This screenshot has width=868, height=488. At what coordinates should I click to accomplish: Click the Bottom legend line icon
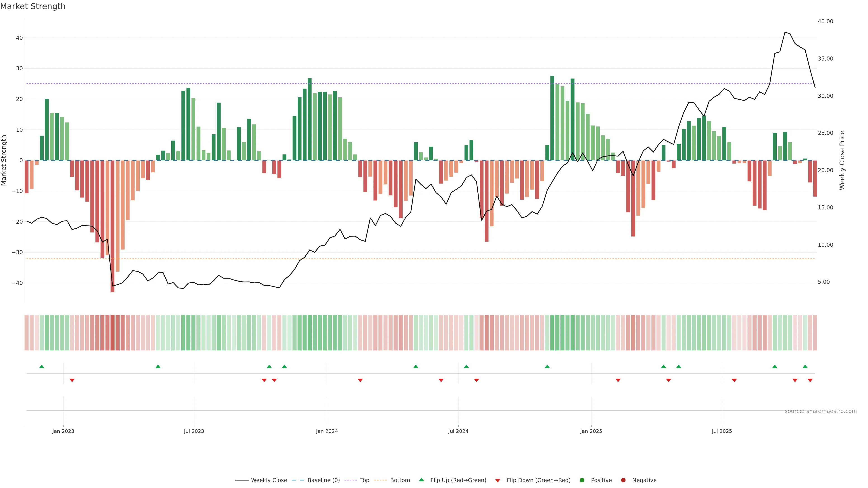(x=380, y=480)
